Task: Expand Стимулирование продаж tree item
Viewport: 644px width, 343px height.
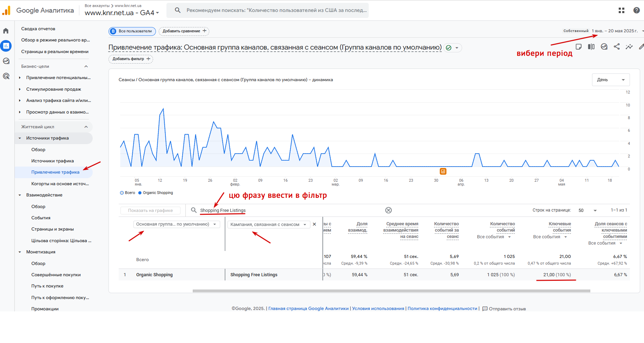Action: tap(20, 89)
